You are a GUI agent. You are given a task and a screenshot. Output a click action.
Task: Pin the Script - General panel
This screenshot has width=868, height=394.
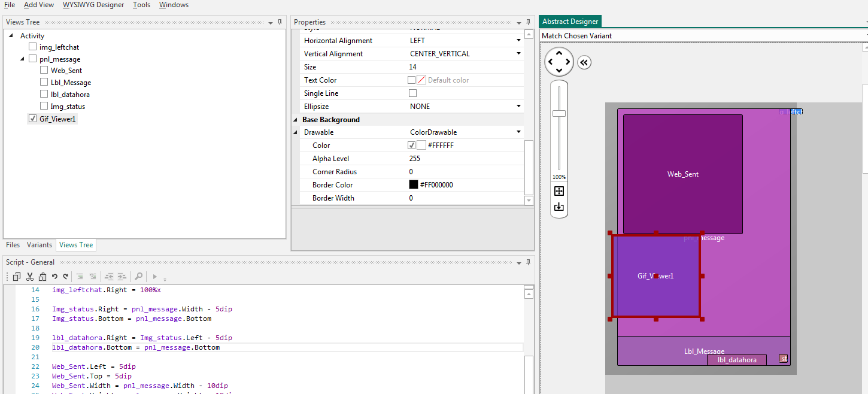click(x=528, y=262)
